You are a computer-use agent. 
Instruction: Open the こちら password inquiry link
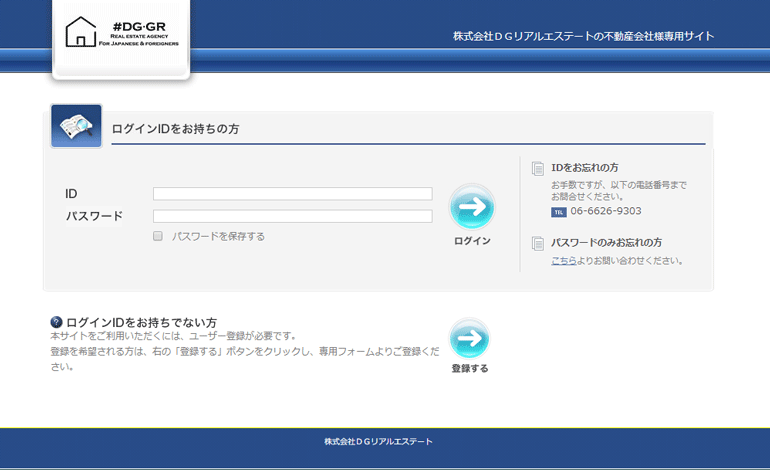pyautogui.click(x=564, y=261)
